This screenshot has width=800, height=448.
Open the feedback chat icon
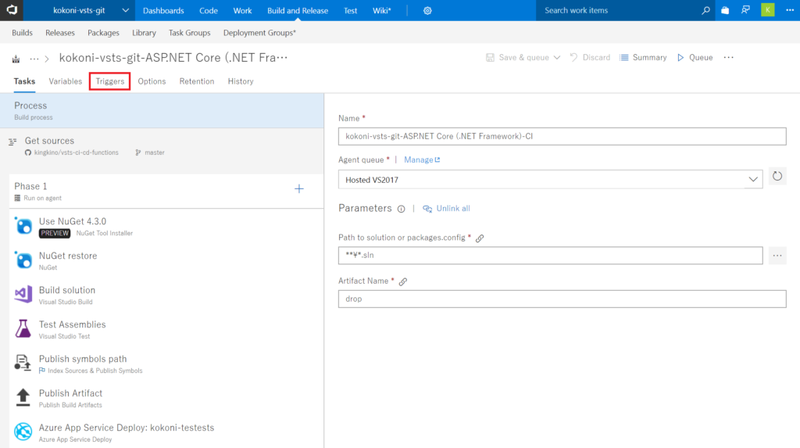click(745, 10)
